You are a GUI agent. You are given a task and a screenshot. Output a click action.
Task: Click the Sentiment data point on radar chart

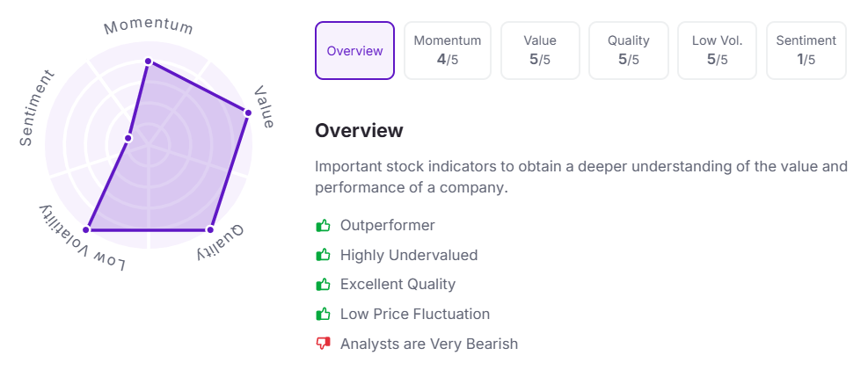[128, 138]
